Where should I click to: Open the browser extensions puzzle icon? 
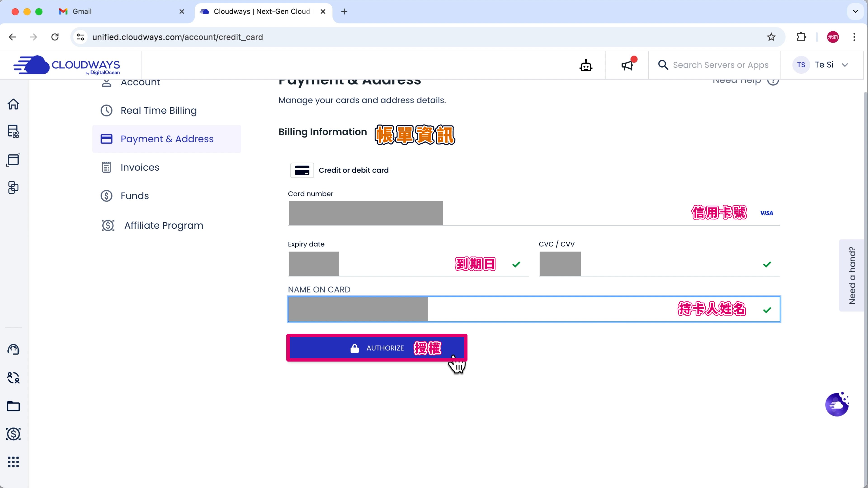(x=801, y=37)
